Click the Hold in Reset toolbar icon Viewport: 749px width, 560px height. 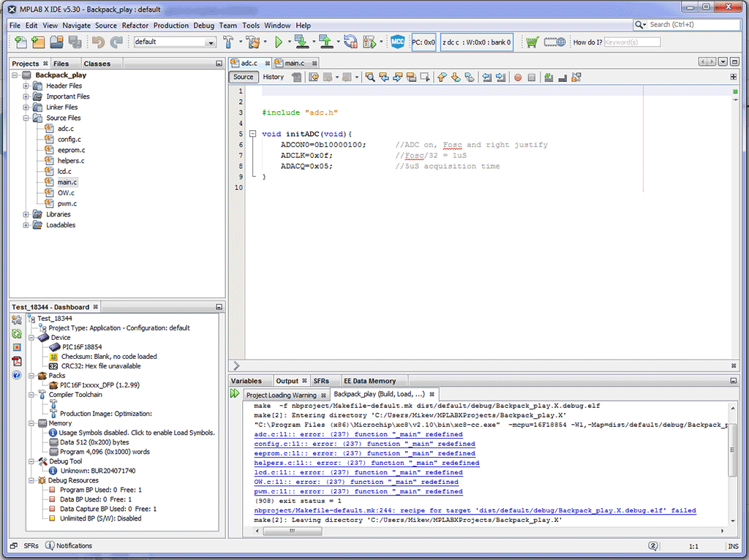pyautogui.click(x=350, y=42)
